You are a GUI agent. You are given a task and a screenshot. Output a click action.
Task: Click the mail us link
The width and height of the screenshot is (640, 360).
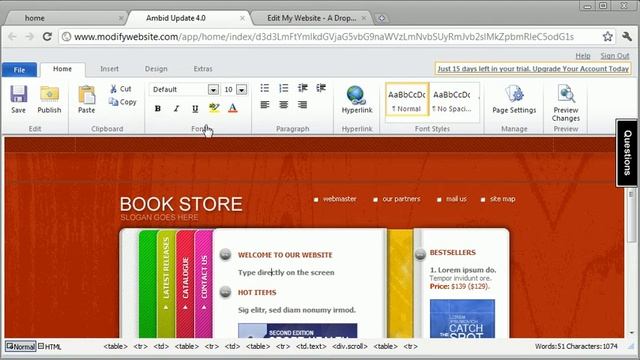click(x=456, y=199)
